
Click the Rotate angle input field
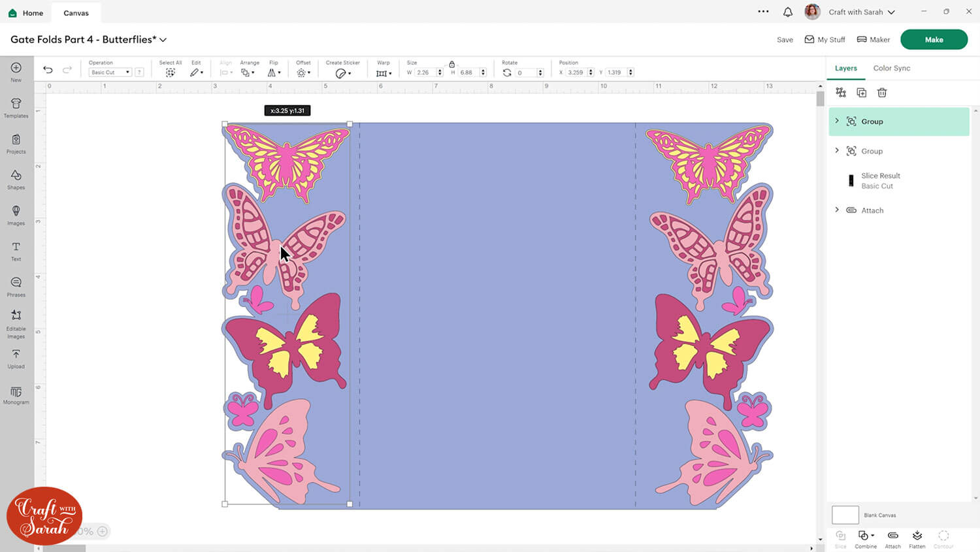click(525, 73)
